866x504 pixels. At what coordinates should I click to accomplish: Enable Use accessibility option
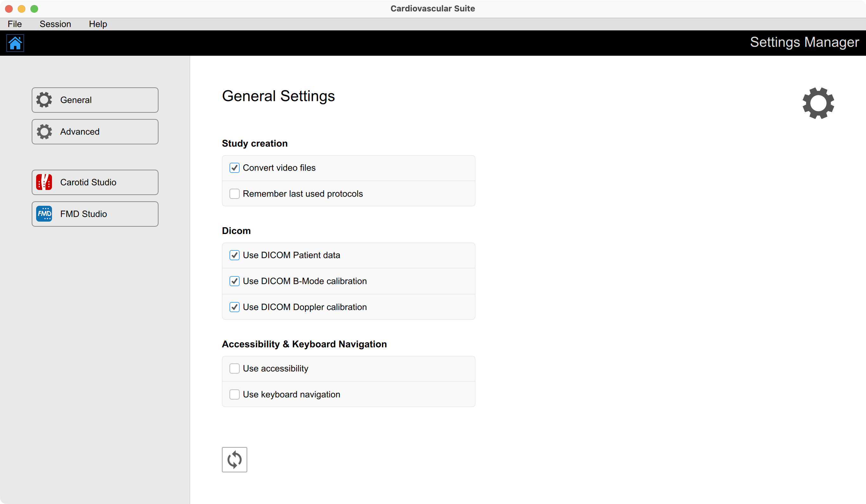[234, 369]
